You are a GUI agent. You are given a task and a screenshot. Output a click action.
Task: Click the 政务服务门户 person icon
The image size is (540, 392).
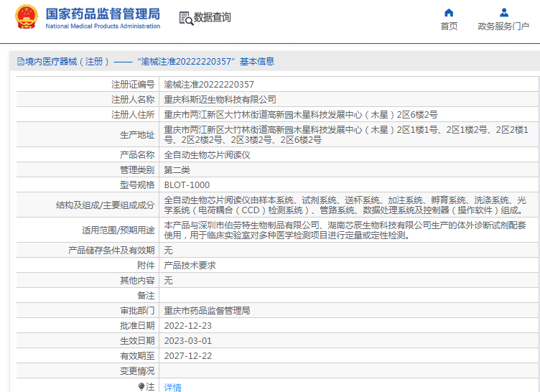[x=504, y=13]
